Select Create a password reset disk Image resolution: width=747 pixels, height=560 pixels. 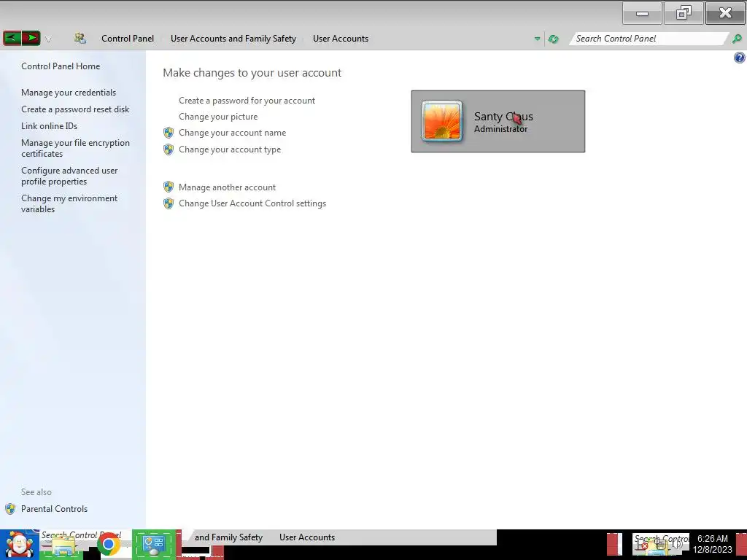click(75, 109)
